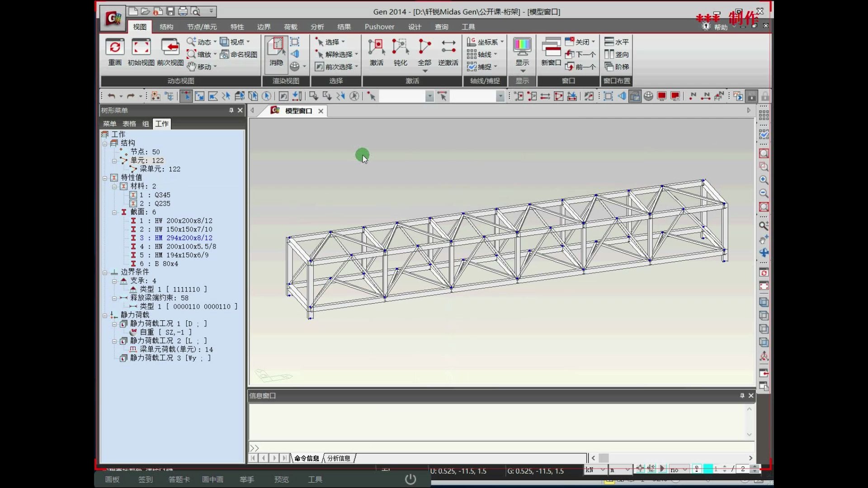This screenshot has width=868, height=488.
Task: Switch to the 表格 tree panel tab
Action: point(129,124)
